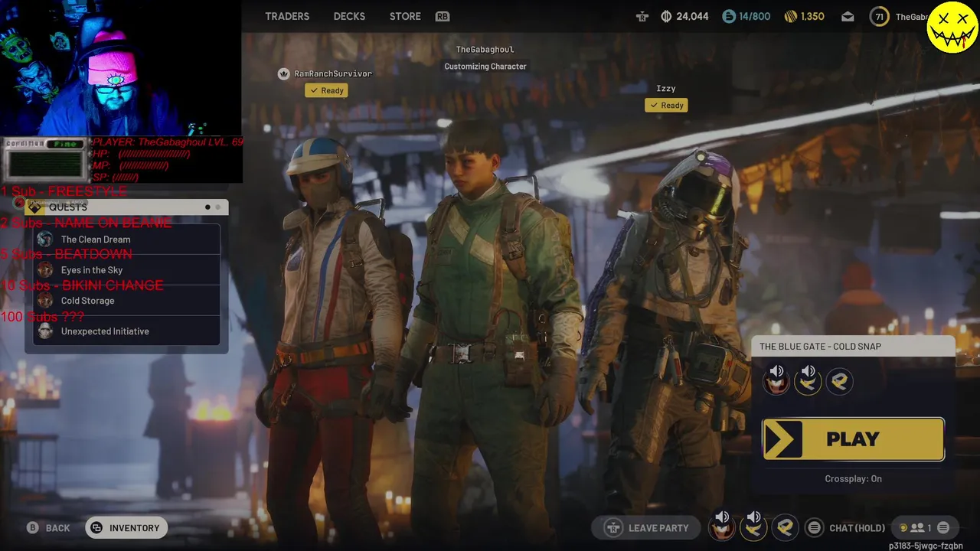Click the yellow smiley stream overlay logo
Screen dimensions: 980x551
point(952,28)
